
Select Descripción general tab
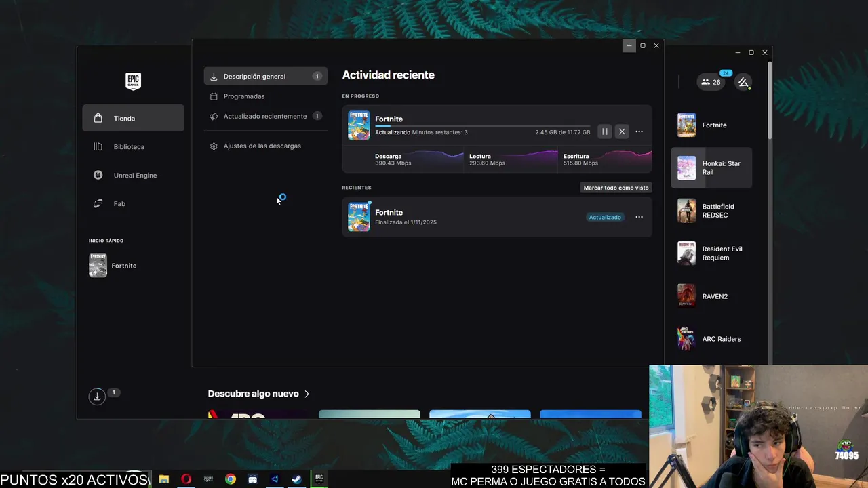pyautogui.click(x=265, y=76)
